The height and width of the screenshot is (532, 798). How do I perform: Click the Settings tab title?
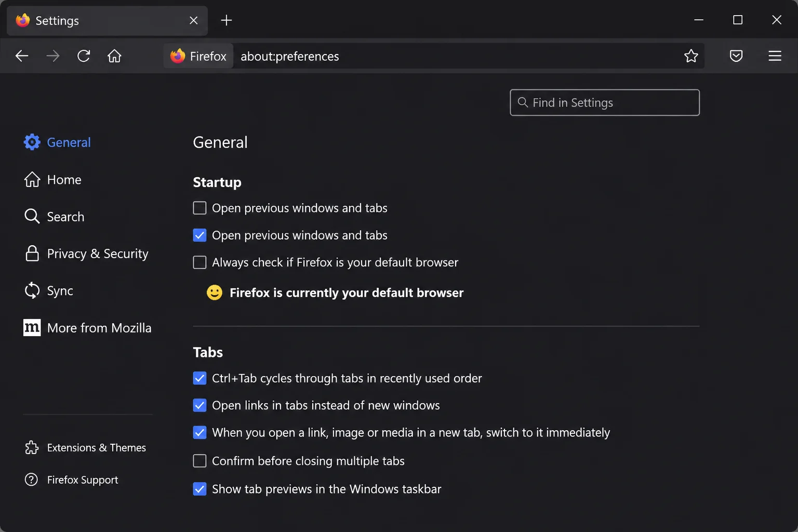coord(57,21)
